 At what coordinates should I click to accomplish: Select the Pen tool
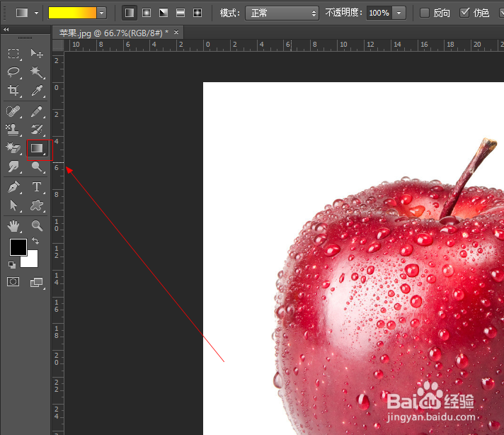tap(13, 187)
